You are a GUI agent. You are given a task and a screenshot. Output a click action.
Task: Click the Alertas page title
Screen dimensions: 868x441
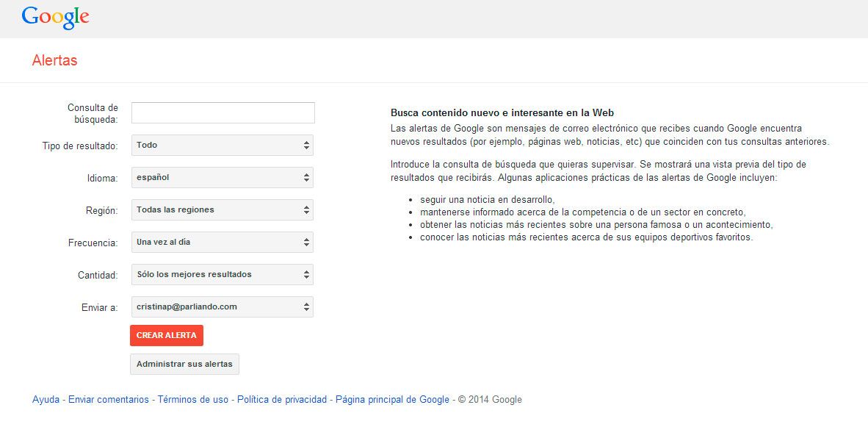[54, 60]
